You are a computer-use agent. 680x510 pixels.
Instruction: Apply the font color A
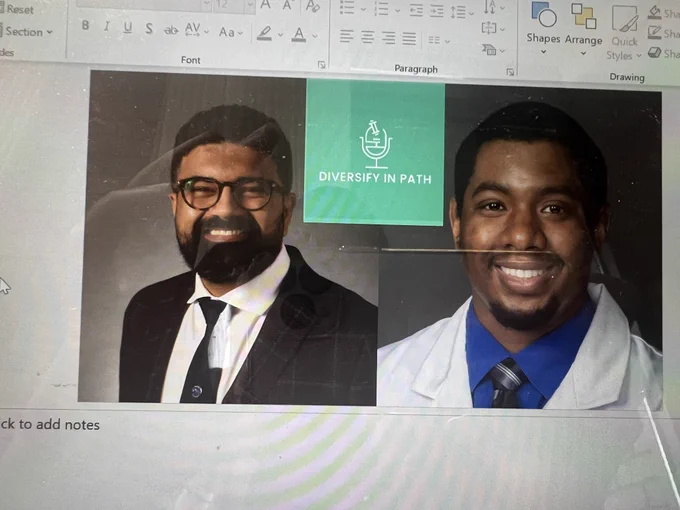(x=298, y=34)
